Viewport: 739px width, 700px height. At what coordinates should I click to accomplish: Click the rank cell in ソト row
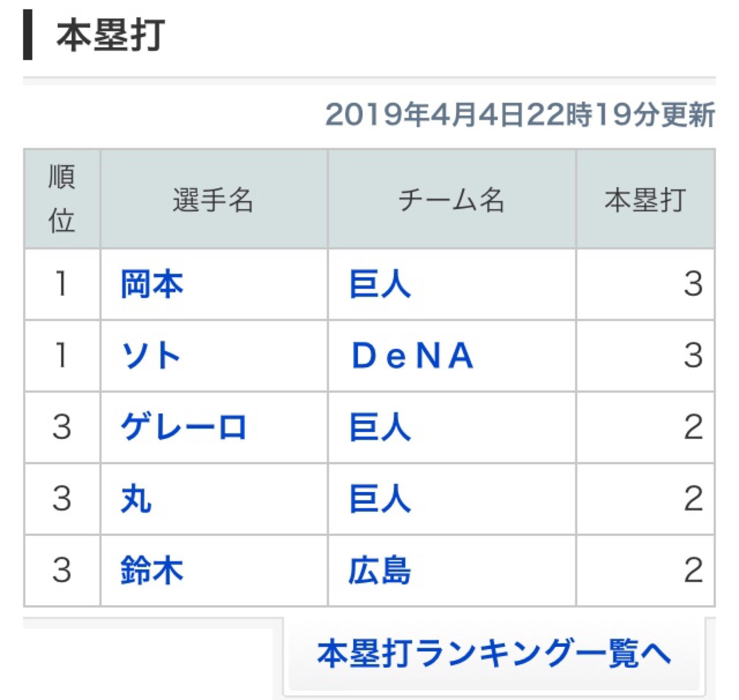62,356
